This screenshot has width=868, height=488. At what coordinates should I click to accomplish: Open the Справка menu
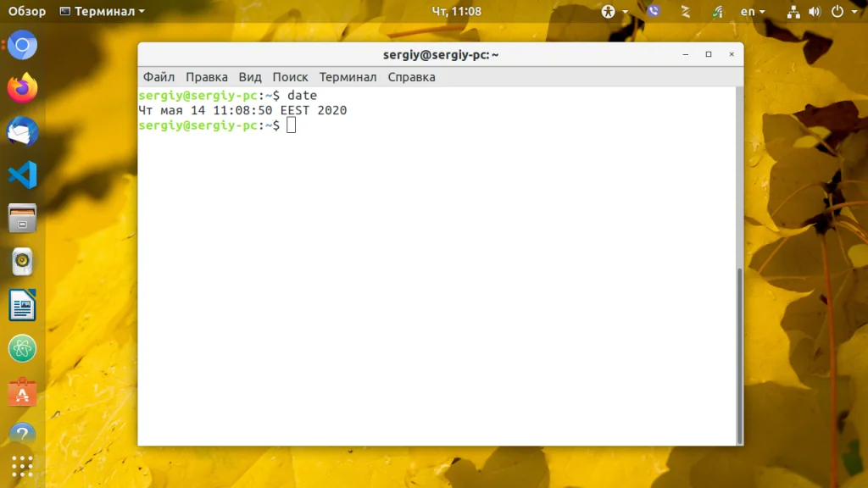coord(411,77)
